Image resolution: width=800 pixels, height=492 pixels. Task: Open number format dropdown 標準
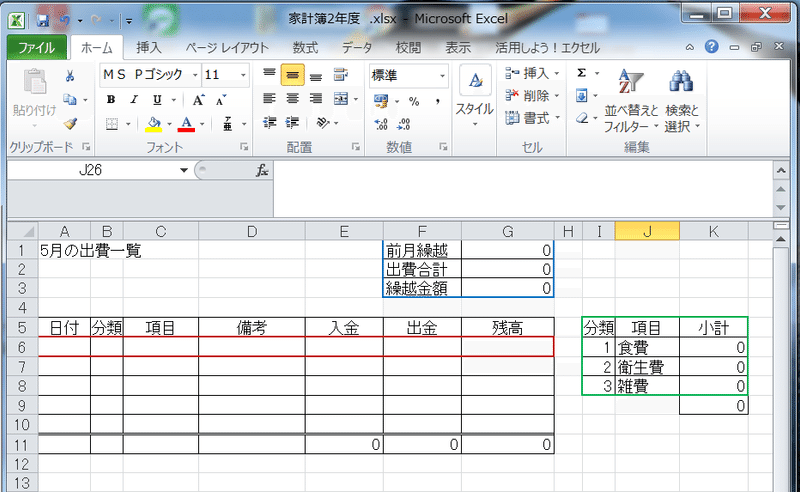coord(442,76)
